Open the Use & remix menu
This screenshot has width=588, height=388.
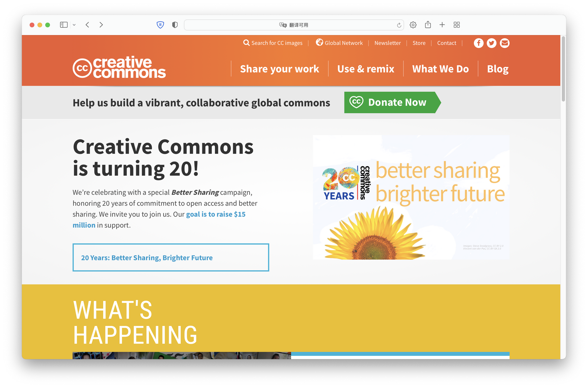tap(366, 69)
